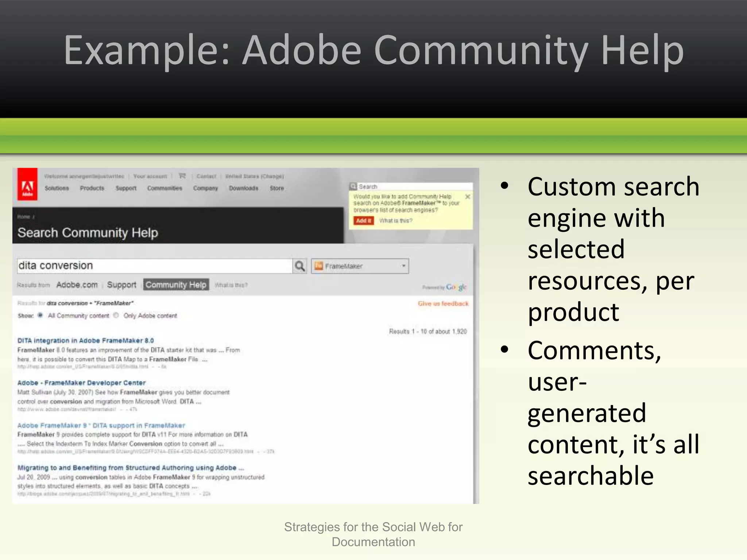
Task: Click the Contact link
Action: tap(206, 176)
